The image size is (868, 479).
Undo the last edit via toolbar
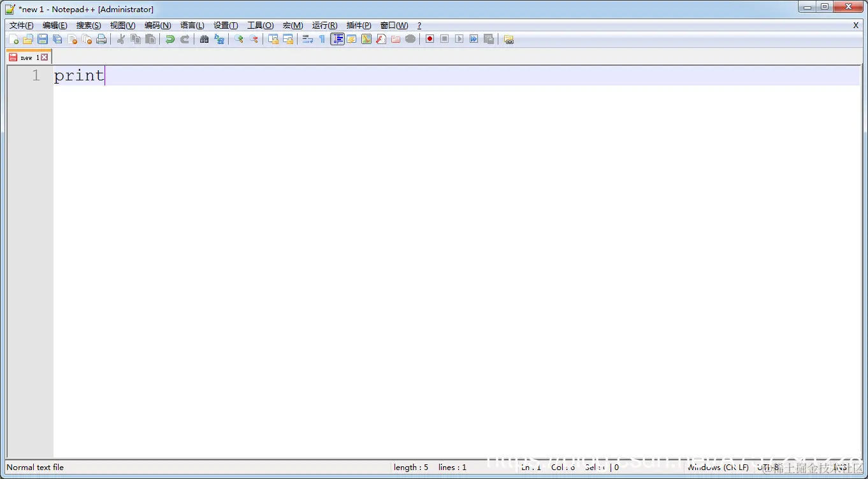pyautogui.click(x=170, y=39)
